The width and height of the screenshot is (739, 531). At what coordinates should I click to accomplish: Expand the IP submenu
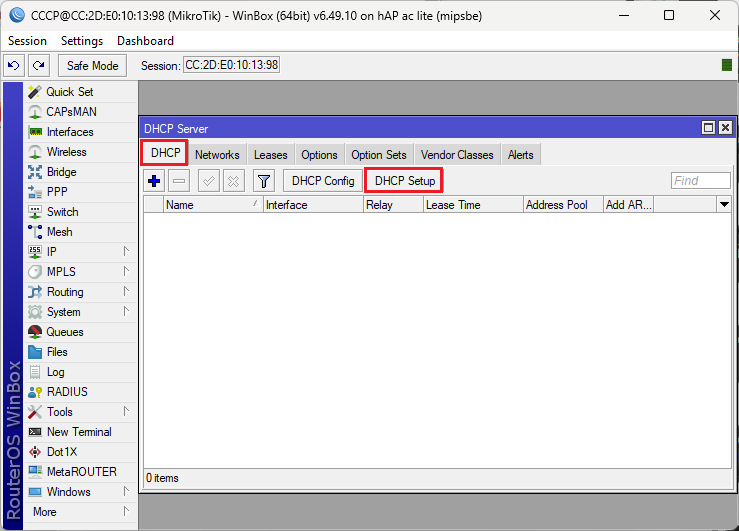[x=81, y=252]
